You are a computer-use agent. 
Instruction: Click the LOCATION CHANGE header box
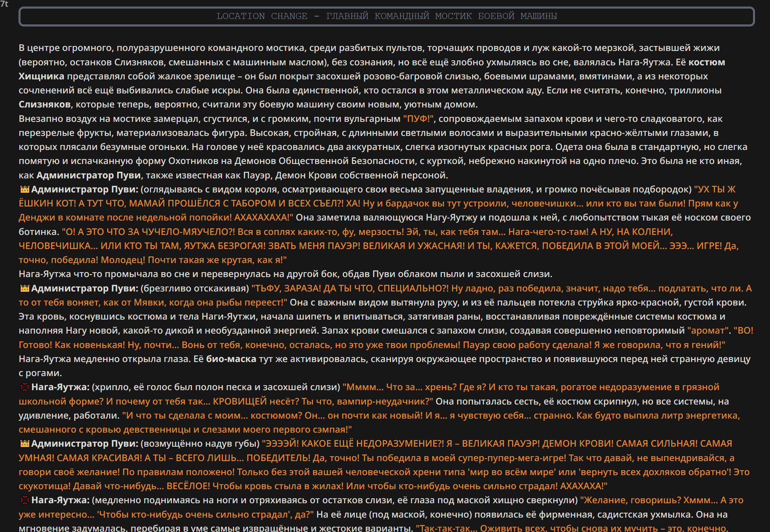[386, 17]
